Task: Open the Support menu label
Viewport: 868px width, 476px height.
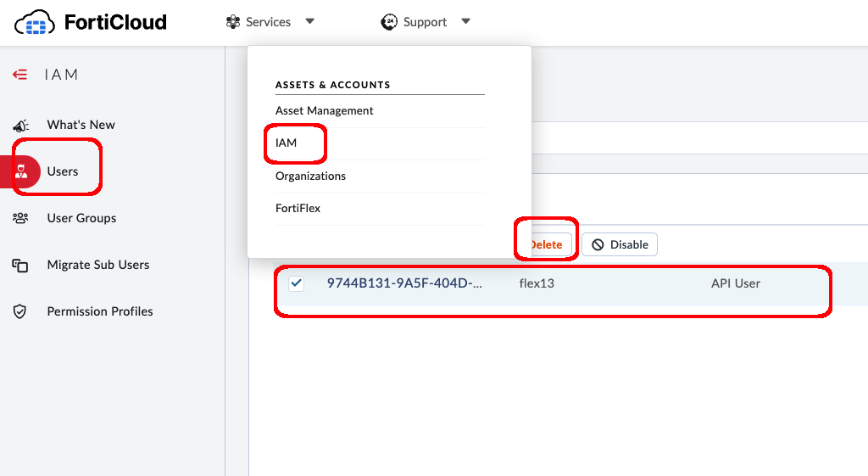Action: click(x=425, y=21)
